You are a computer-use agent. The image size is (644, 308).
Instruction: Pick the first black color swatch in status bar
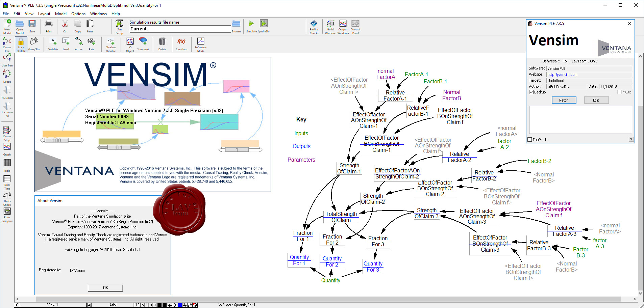pyautogui.click(x=160, y=305)
